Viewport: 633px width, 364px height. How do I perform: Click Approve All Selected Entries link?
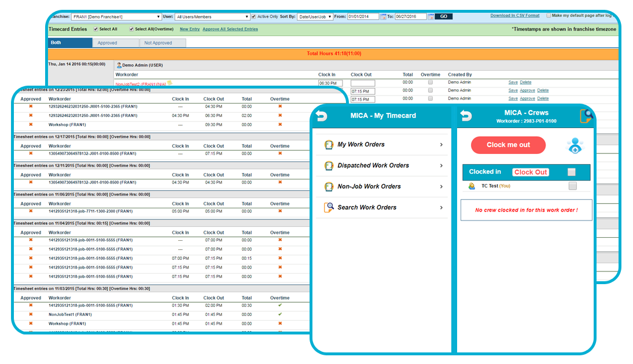point(230,29)
